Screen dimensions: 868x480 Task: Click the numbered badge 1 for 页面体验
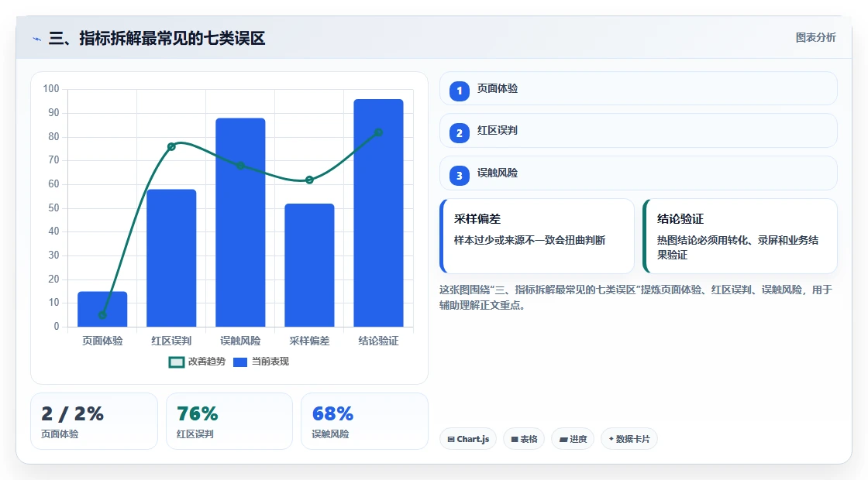(460, 91)
